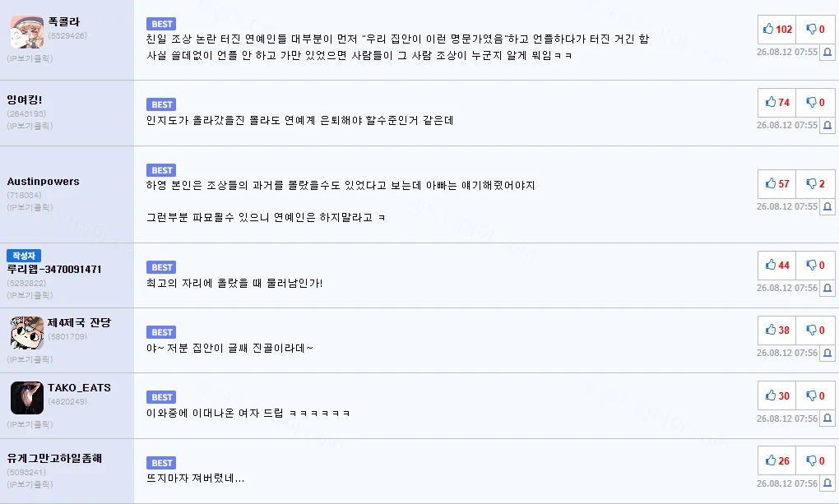
Task: Upvote 제4제국 잔당's comment with 38 likes
Action: coord(777,331)
